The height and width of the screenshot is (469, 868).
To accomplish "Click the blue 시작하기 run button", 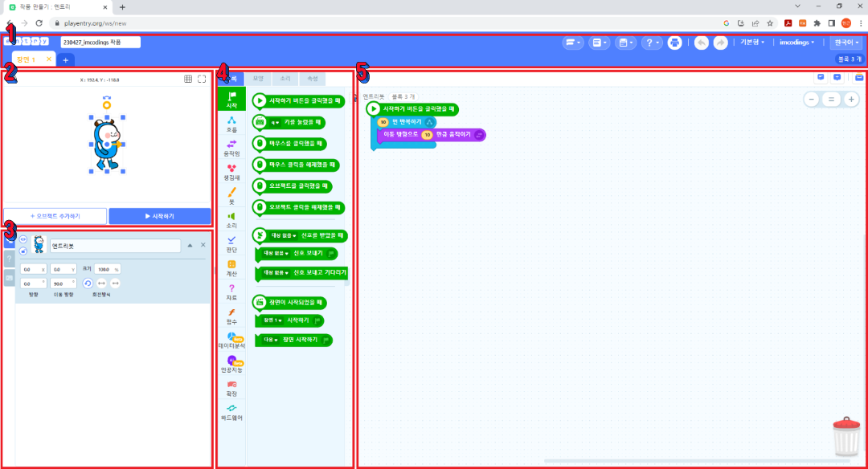I will (159, 216).
